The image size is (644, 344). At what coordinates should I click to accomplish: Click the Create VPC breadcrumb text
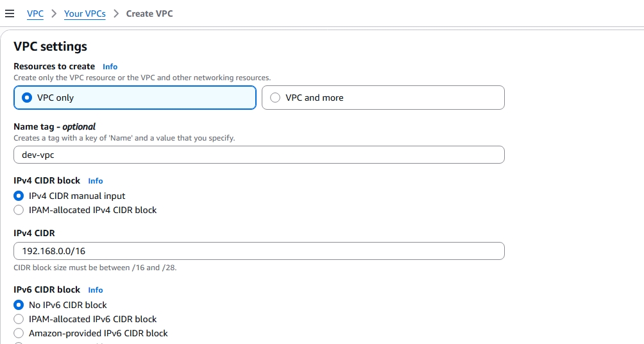[x=149, y=13]
